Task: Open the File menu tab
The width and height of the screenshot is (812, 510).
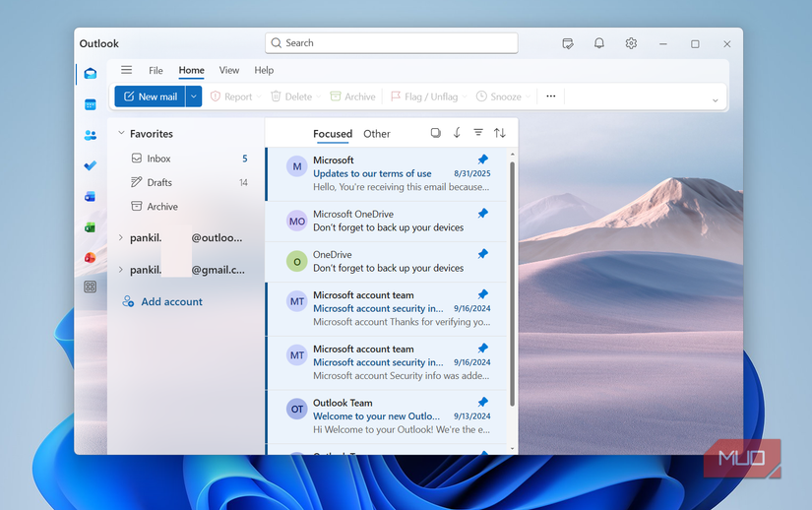Action: tap(156, 71)
